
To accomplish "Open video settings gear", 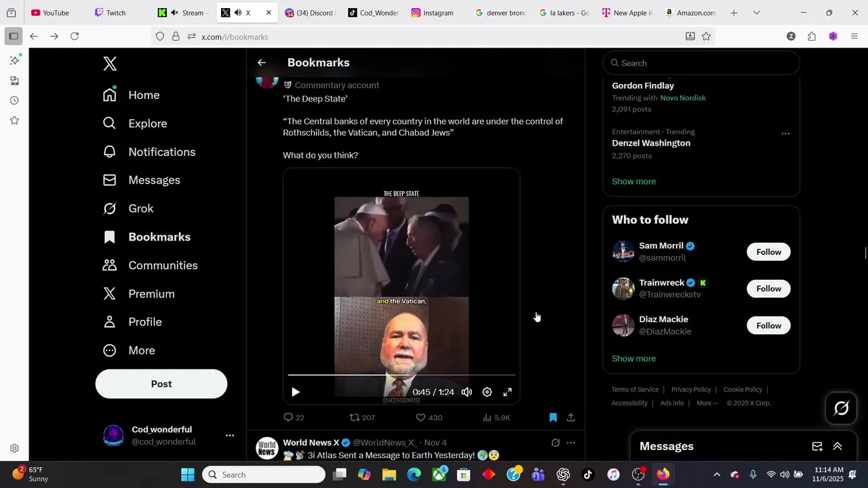I will pyautogui.click(x=487, y=392).
